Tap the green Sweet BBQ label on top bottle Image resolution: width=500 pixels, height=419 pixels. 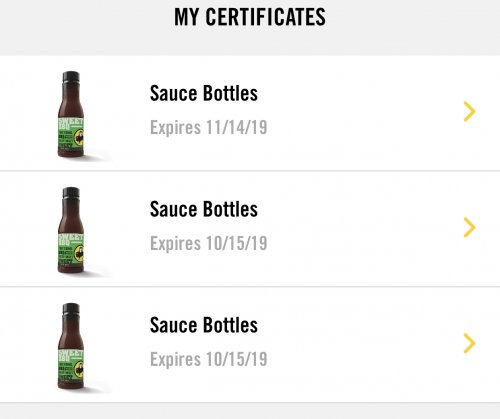point(71,133)
